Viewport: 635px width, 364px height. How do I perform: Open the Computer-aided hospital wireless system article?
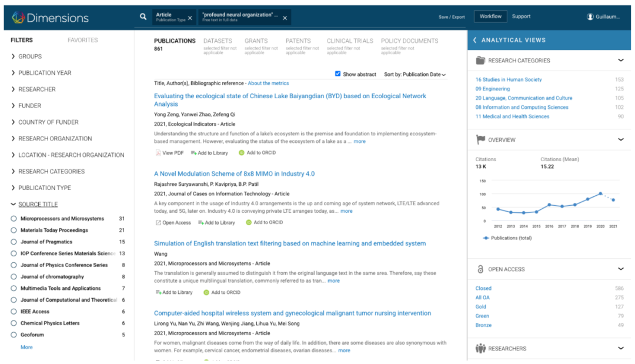[x=292, y=313]
